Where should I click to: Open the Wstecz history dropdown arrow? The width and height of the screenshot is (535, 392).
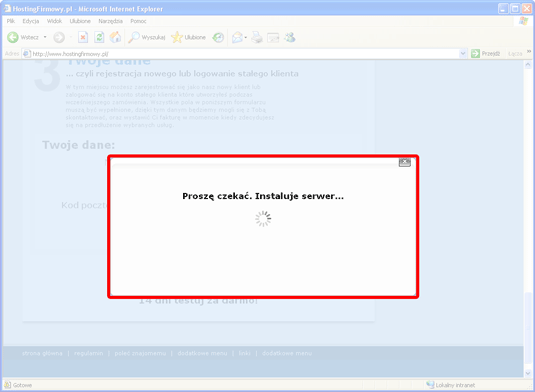pyautogui.click(x=45, y=37)
